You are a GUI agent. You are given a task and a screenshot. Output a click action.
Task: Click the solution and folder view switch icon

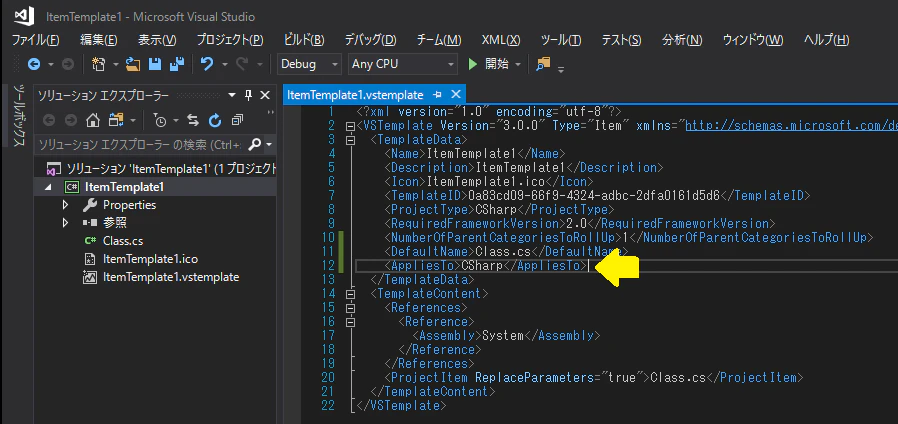(116, 120)
